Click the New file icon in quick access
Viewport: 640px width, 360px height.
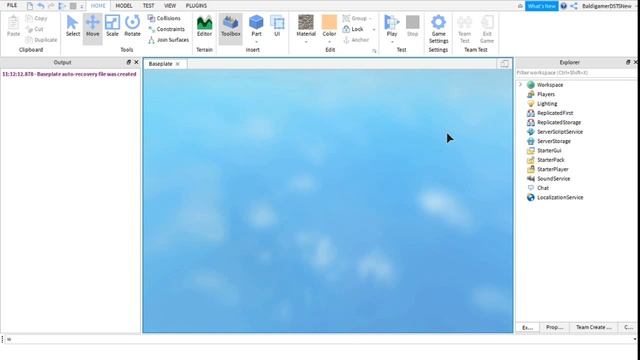30,6
